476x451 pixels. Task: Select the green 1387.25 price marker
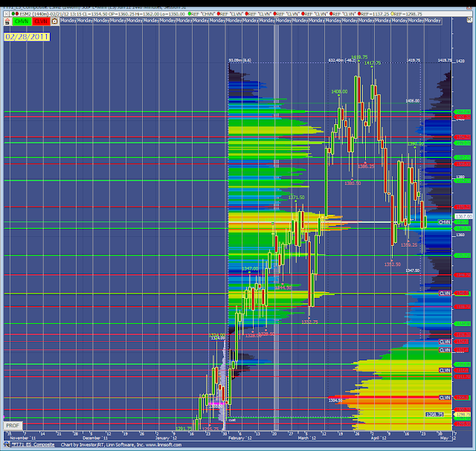pos(462,158)
